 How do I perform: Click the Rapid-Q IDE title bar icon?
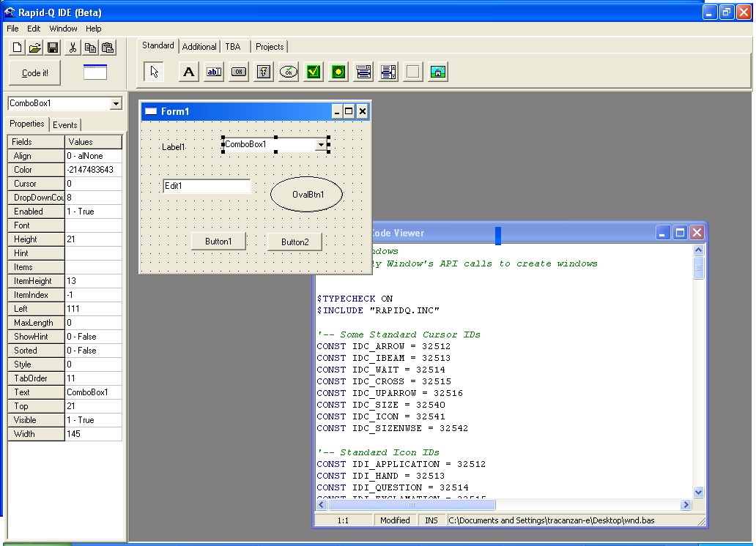point(10,12)
